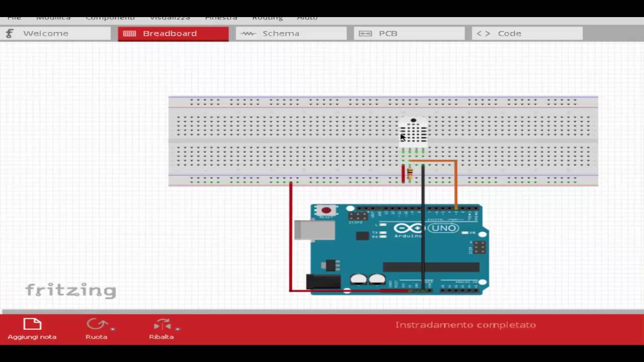Click the Instradamento completato status text

[465, 325]
